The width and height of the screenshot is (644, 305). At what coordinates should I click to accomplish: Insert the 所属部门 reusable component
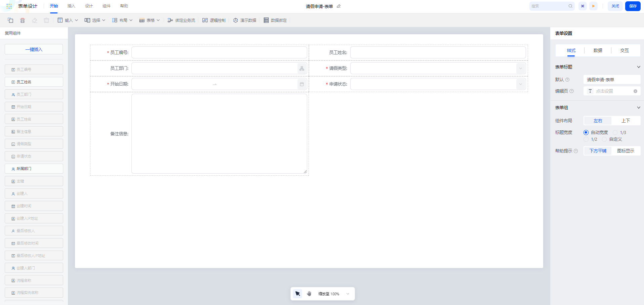[34, 169]
